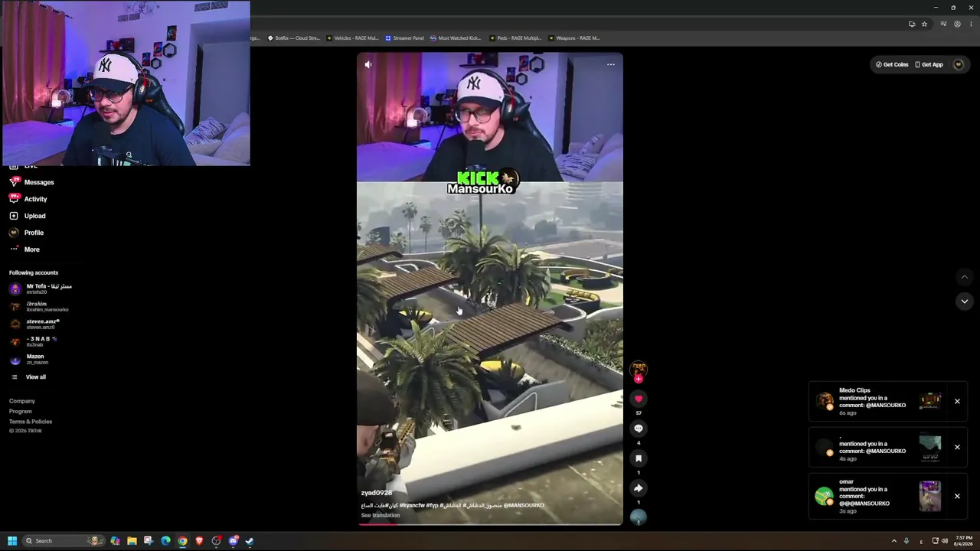Image resolution: width=980 pixels, height=551 pixels.
Task: Mute the TikTok video sound
Action: click(368, 65)
